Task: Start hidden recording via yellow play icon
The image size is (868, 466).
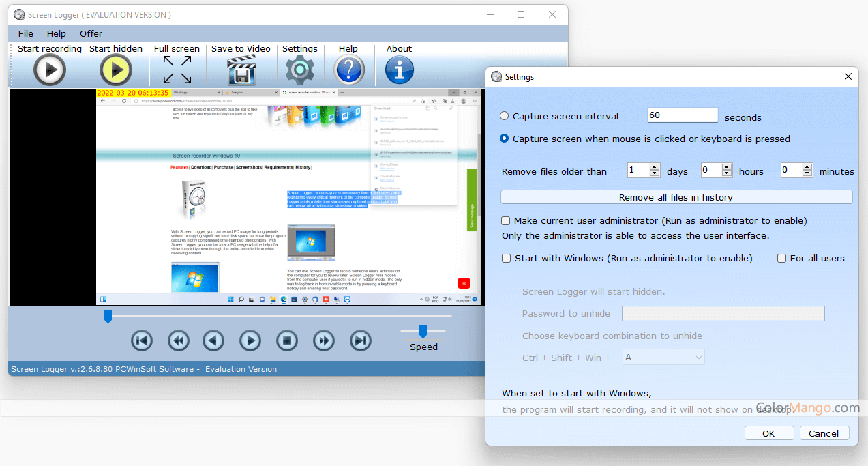Action: [115, 69]
